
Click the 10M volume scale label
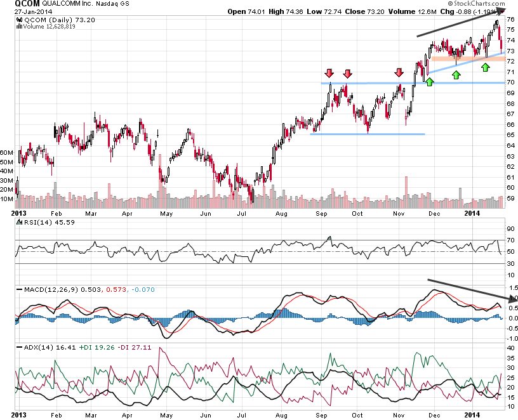6,199
